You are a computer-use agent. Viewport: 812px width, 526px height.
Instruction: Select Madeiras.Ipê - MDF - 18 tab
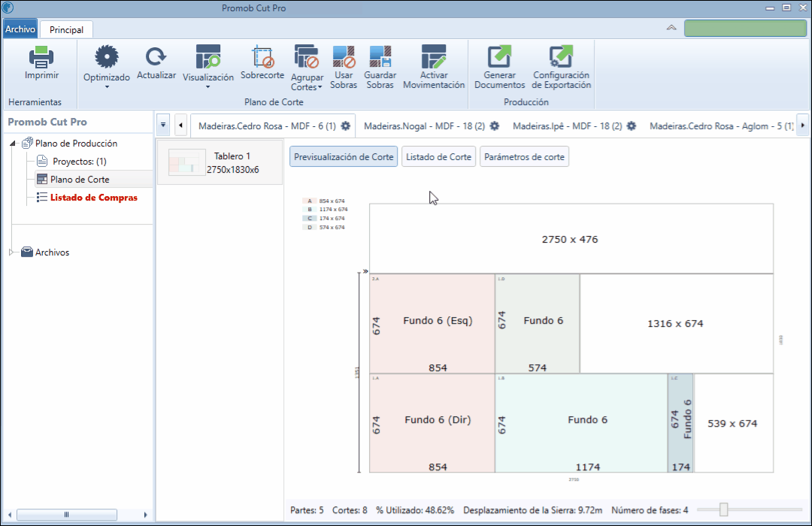(567, 125)
